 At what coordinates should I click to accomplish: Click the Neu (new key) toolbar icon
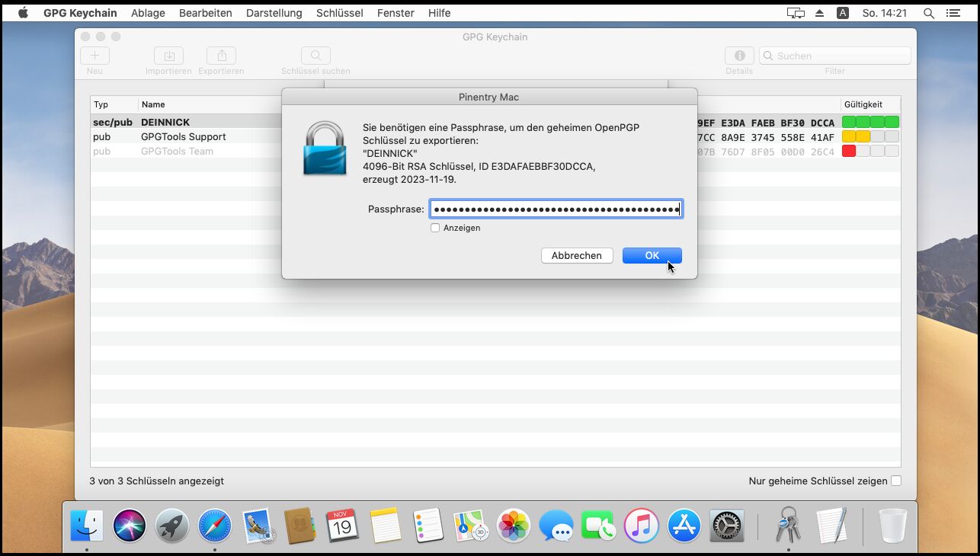pos(94,56)
